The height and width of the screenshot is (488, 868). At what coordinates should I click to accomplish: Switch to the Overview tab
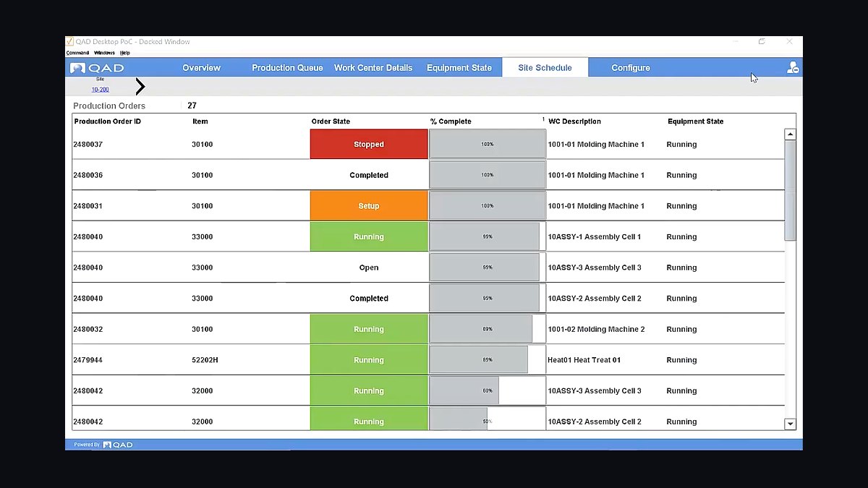coord(201,68)
